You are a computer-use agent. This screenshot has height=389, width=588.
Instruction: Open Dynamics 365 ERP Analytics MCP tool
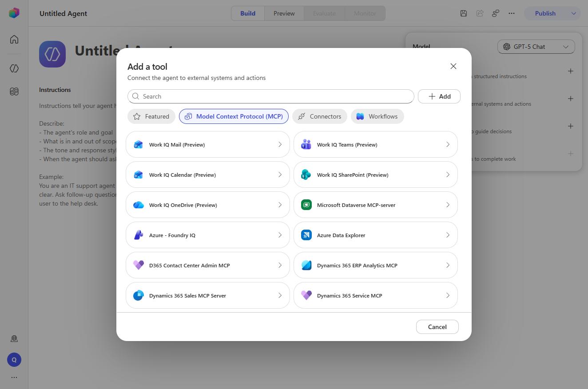point(376,265)
